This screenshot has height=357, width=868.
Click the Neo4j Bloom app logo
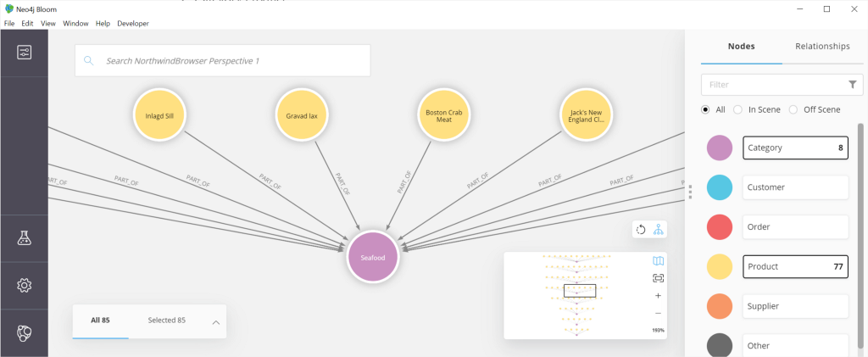pos(8,8)
